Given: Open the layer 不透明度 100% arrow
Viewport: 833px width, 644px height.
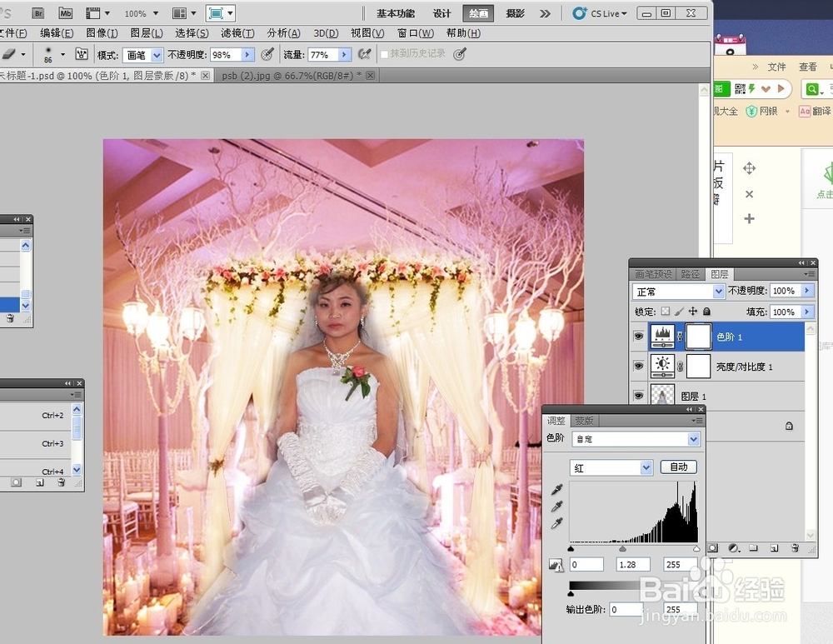Looking at the screenshot, I should pos(807,291).
